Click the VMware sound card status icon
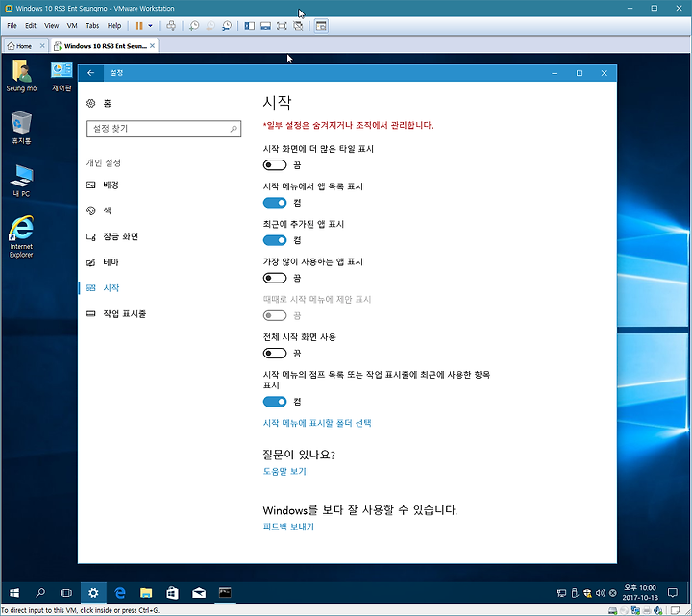The width and height of the screenshot is (692, 616). tap(658, 610)
